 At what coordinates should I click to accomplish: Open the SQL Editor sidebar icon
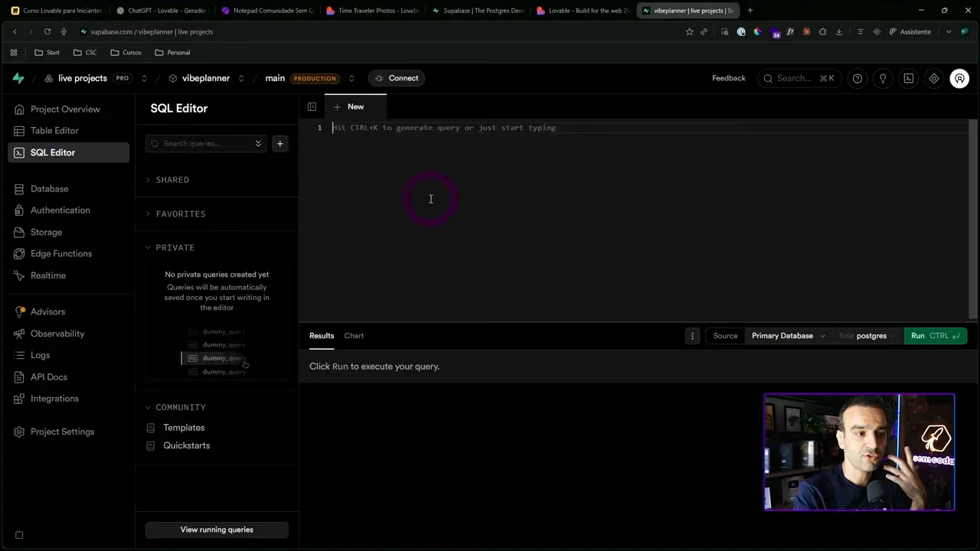click(x=18, y=152)
